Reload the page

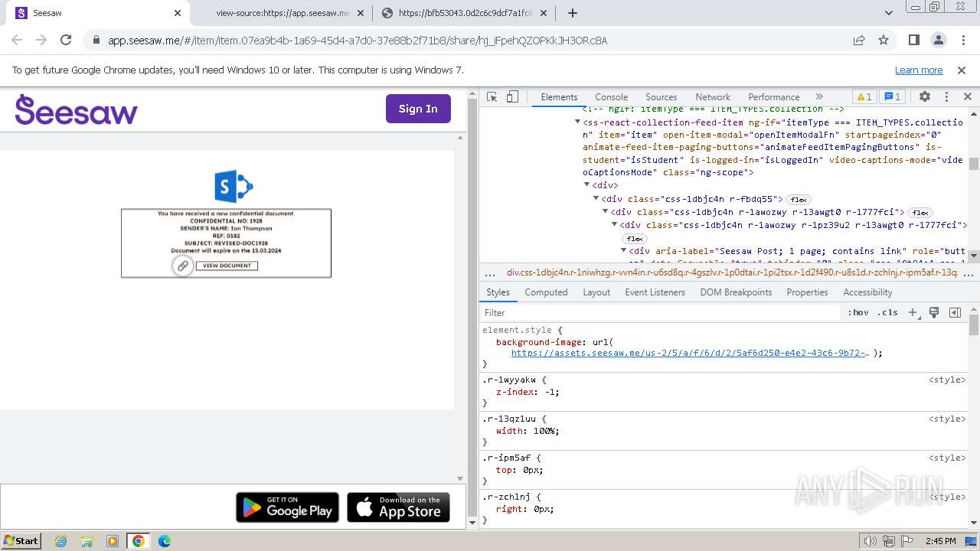click(66, 40)
